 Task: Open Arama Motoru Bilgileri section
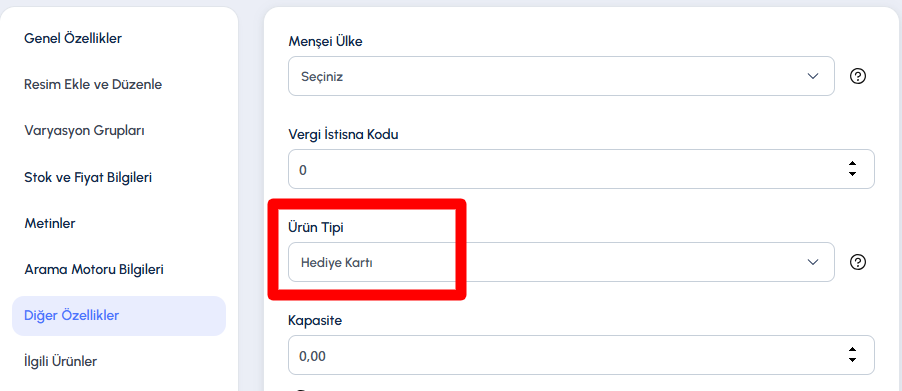(94, 269)
